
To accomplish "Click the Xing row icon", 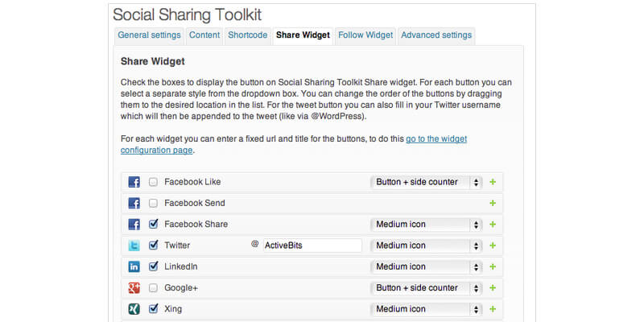I will tap(134, 308).
